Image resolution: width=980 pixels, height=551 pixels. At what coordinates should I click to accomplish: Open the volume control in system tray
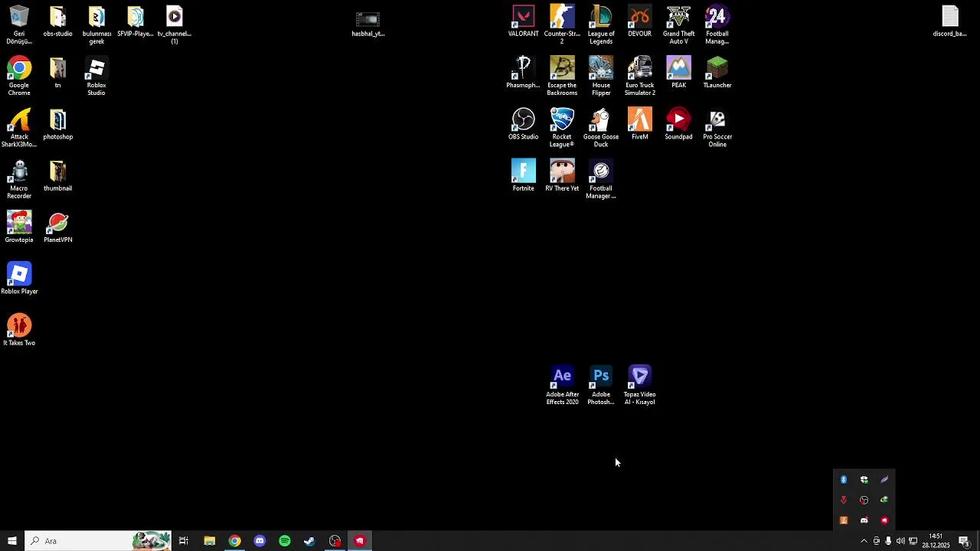pos(900,541)
